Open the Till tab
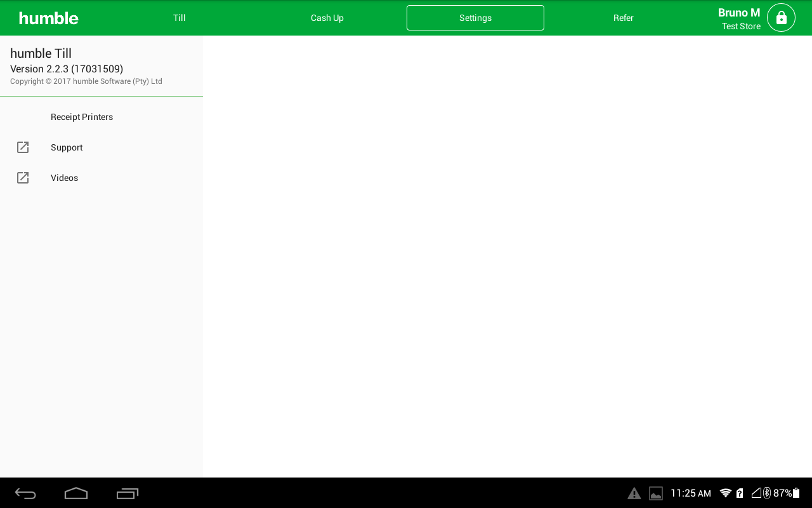This screenshot has height=508, width=812. coord(180,18)
